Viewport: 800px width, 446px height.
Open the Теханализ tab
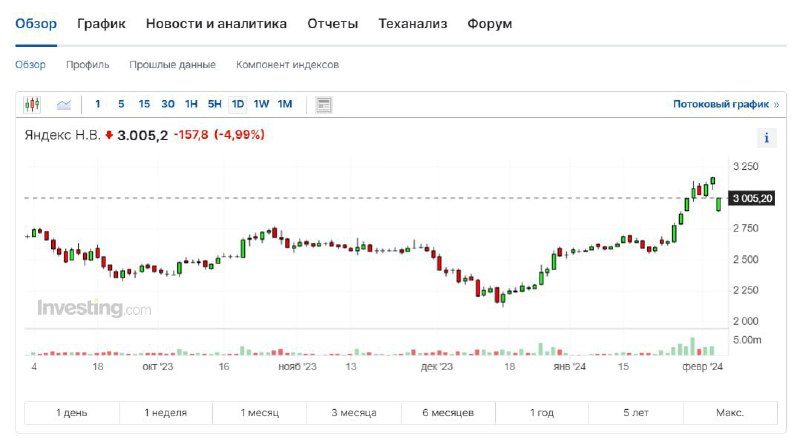413,24
